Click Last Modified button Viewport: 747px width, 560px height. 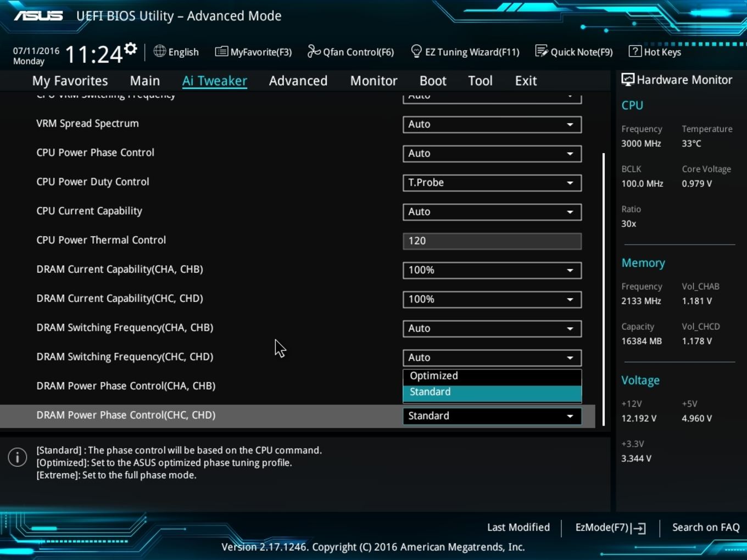point(518,527)
